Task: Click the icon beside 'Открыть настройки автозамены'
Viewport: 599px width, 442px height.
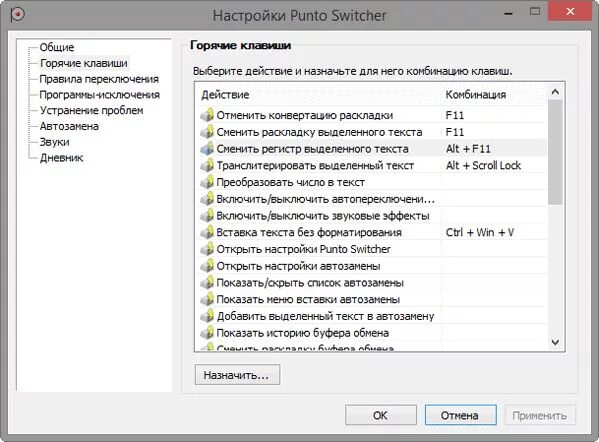Action: click(x=207, y=266)
